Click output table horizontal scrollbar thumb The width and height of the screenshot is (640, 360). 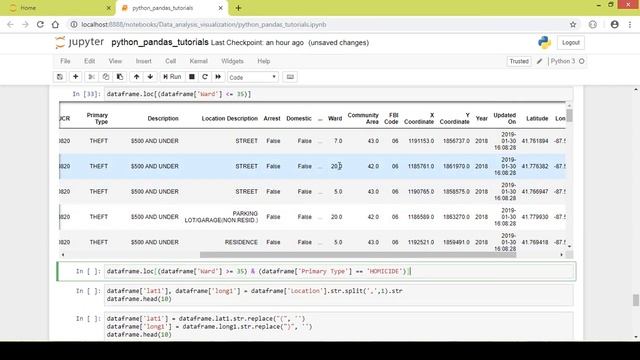click(358, 255)
